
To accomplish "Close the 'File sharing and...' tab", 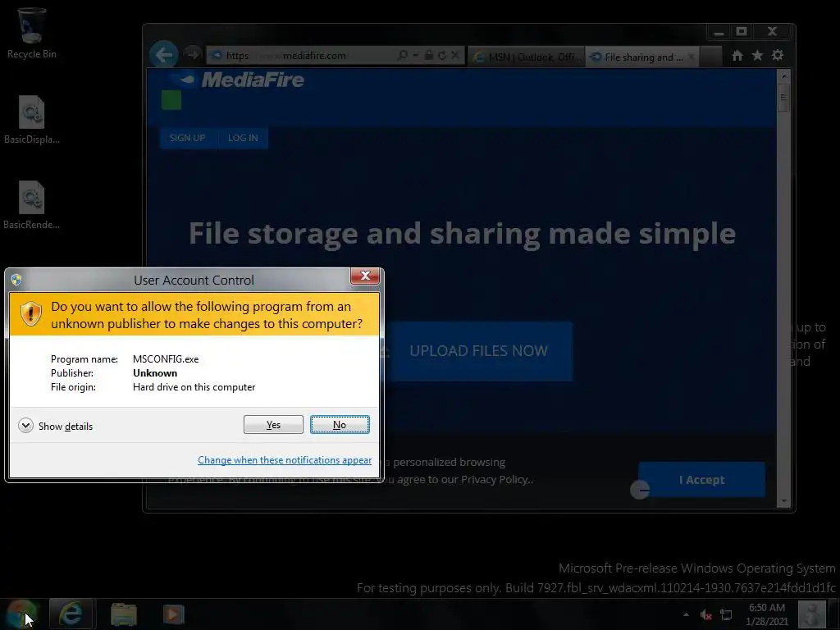I will coord(692,57).
